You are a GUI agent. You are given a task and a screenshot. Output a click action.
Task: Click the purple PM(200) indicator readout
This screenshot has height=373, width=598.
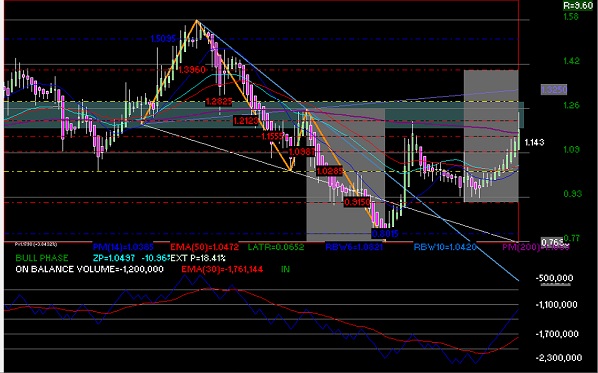(x=535, y=247)
